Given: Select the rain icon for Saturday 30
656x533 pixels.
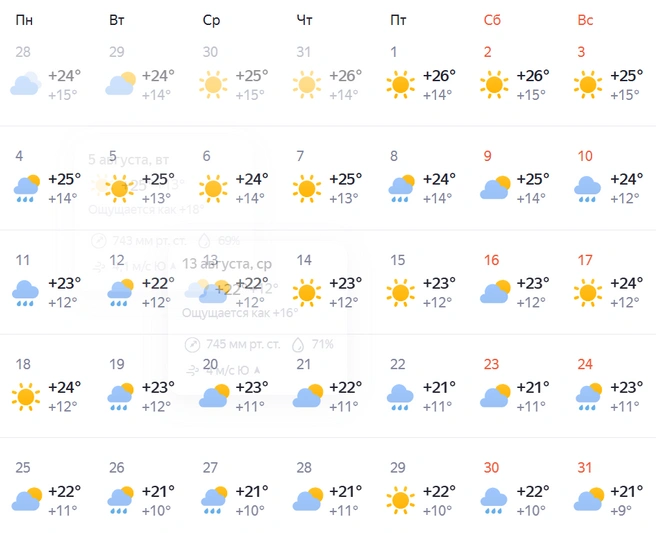Looking at the screenshot, I should (x=493, y=501).
